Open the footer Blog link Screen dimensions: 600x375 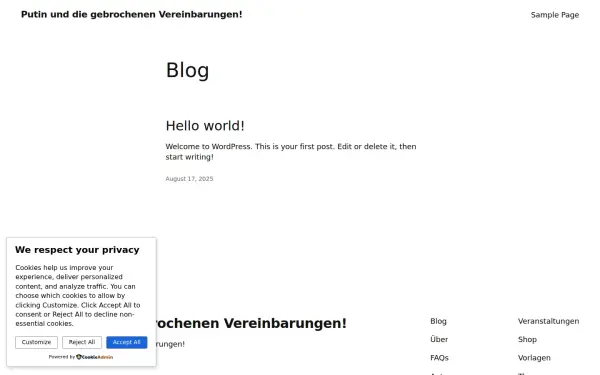(x=438, y=321)
